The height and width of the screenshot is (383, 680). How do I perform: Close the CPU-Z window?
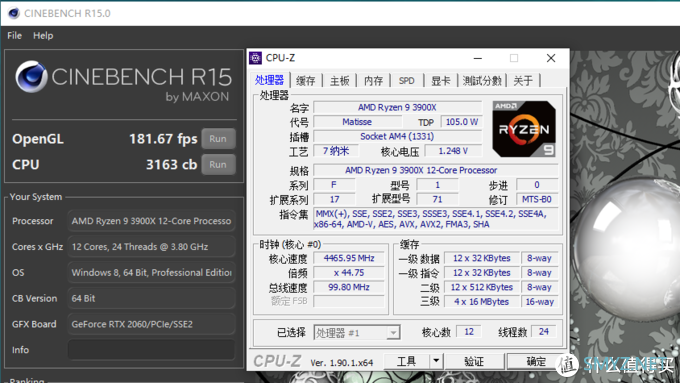(551, 58)
